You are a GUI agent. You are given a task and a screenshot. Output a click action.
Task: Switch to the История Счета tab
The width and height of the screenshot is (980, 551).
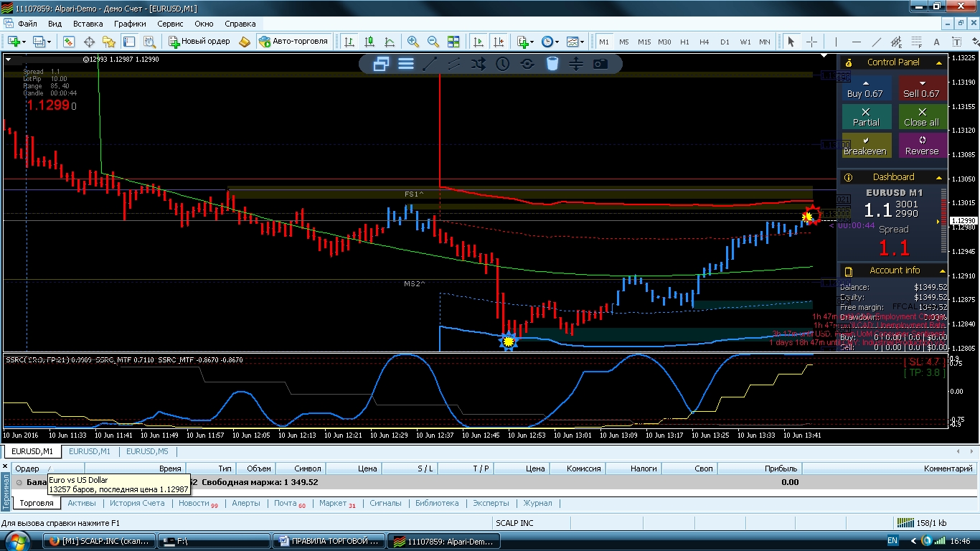tap(137, 503)
